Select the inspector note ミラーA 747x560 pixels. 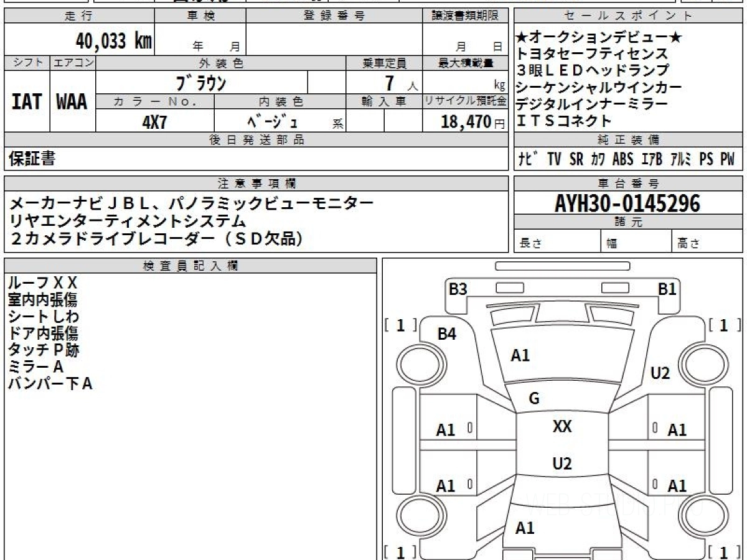coord(35,367)
